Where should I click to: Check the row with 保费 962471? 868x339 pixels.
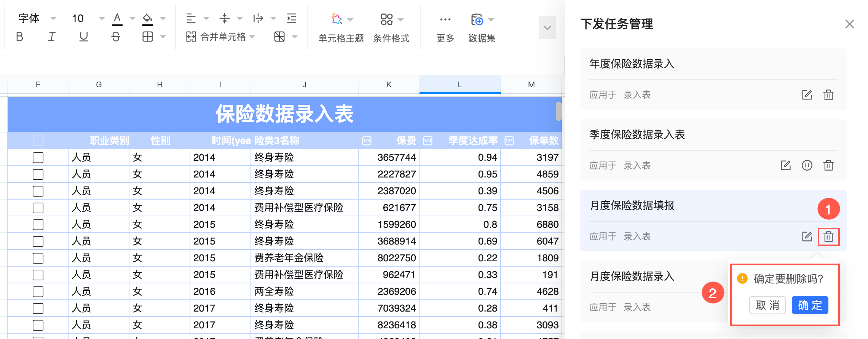click(38, 275)
